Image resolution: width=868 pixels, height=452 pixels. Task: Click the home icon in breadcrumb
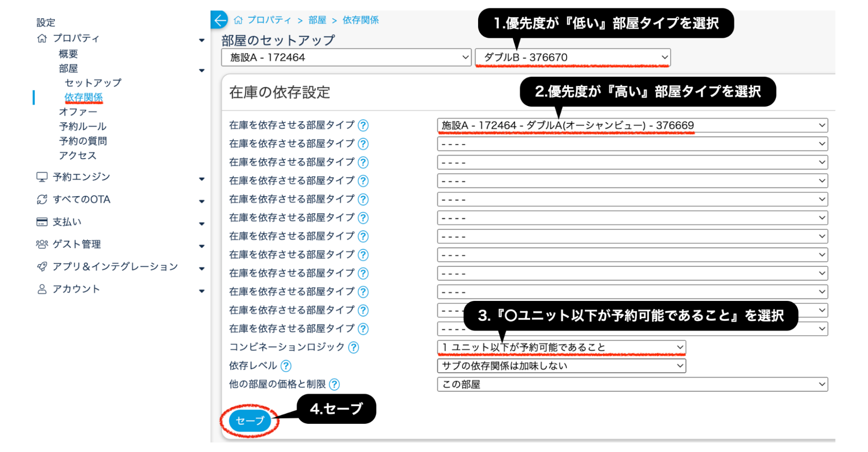click(x=238, y=20)
